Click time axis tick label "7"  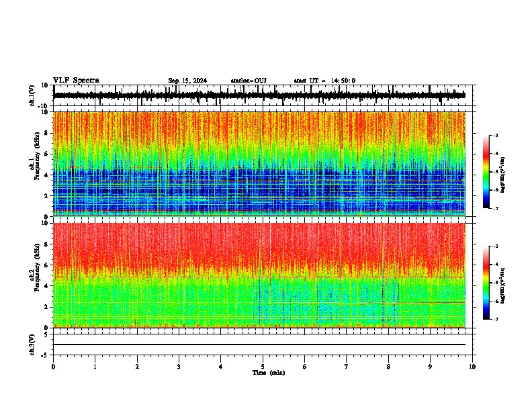(x=347, y=367)
